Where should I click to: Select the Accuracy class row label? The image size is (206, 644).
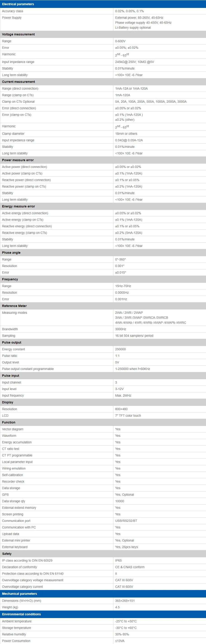pyautogui.click(x=12, y=11)
